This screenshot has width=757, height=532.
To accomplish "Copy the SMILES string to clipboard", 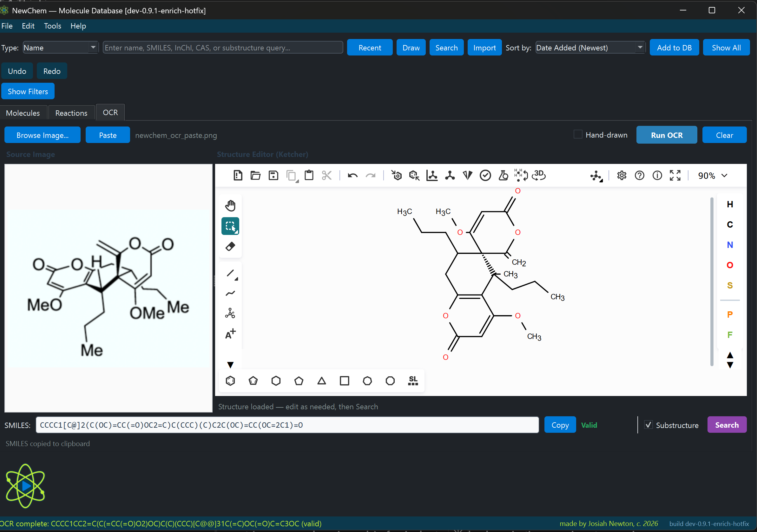I will click(560, 425).
